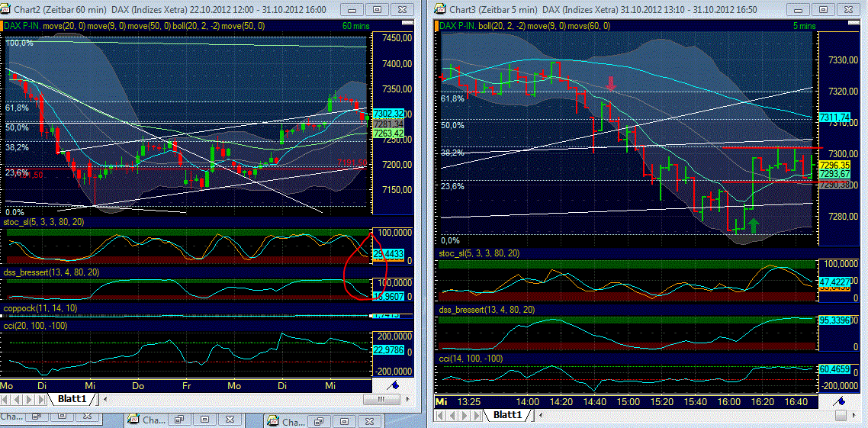The image size is (868, 428).
Task: Switch to Blatt1 tab in Chart3
Action: pyautogui.click(x=507, y=414)
